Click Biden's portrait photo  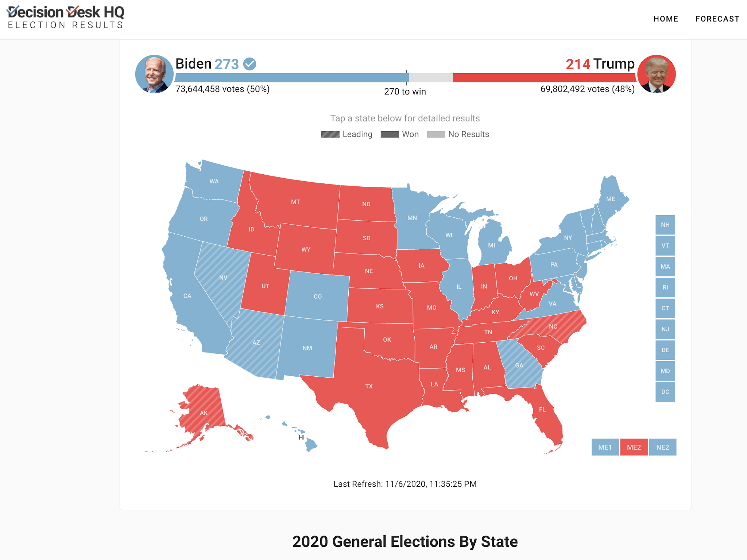click(154, 74)
